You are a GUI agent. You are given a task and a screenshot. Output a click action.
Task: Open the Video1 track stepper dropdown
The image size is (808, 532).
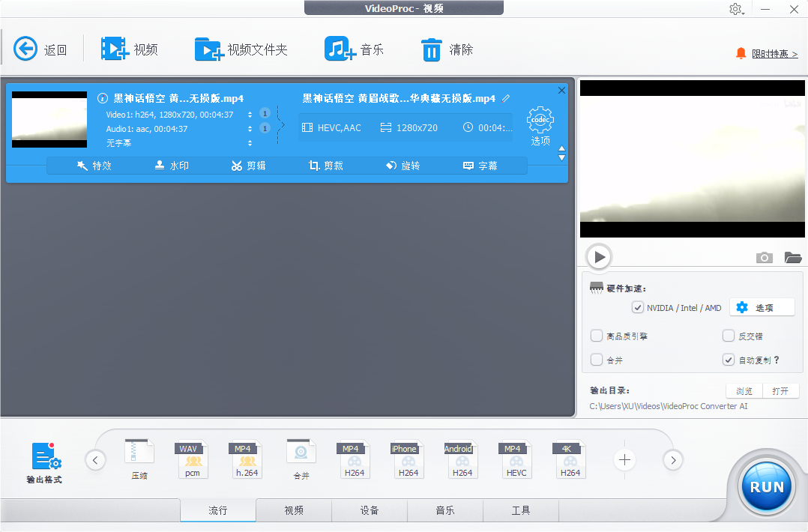[x=250, y=113]
